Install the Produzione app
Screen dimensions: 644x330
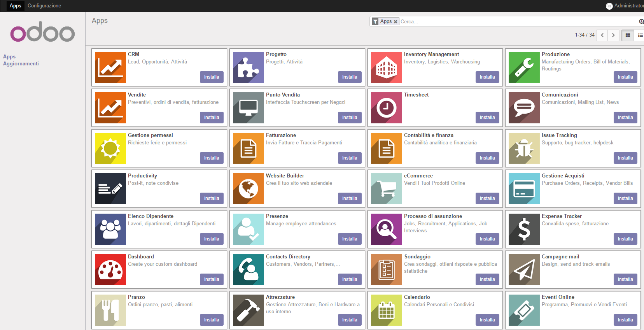(625, 77)
